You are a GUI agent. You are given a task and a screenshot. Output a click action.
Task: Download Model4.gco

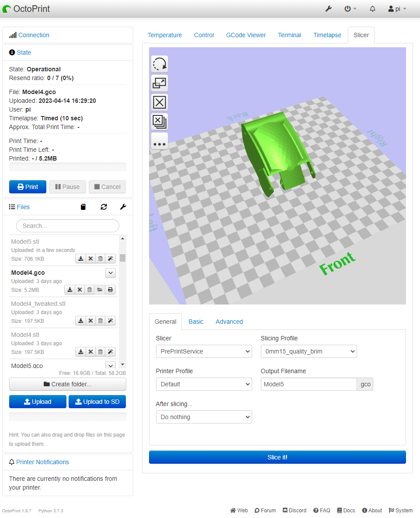[69, 290]
